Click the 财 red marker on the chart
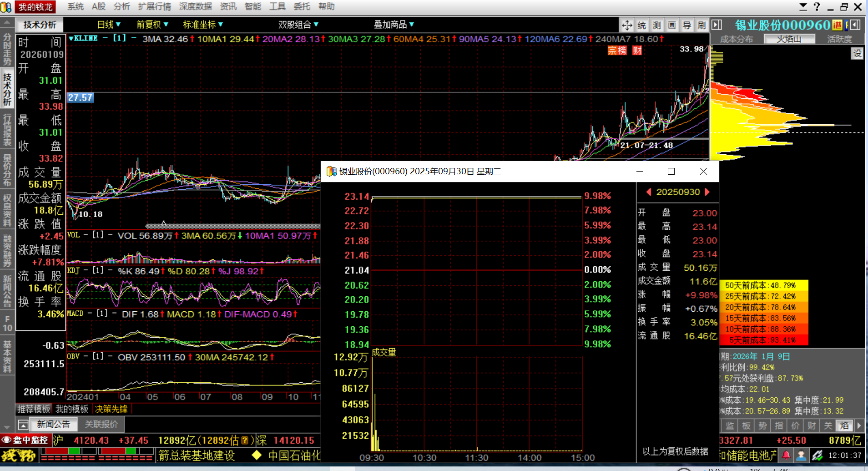The height and width of the screenshot is (471, 868). tap(637, 51)
